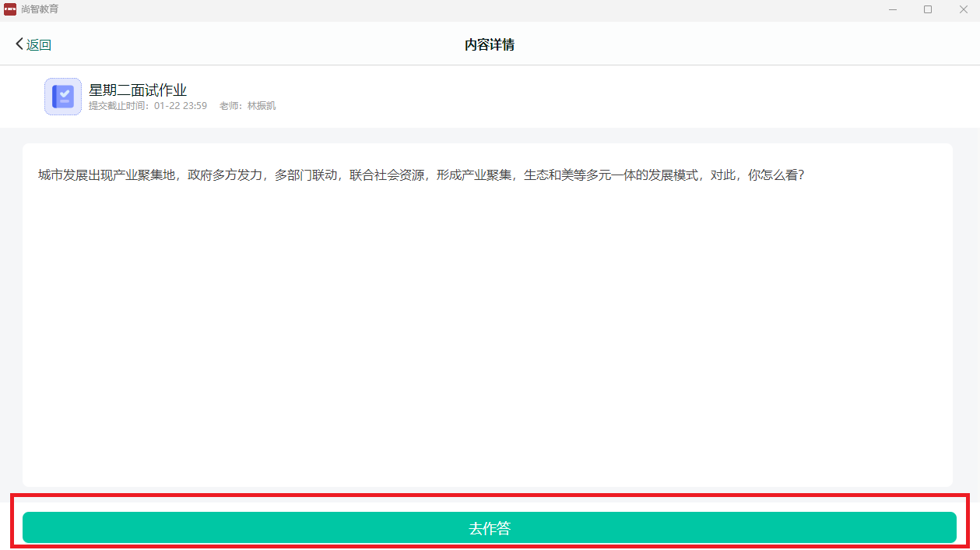Click the blue homework notebook icon

click(x=63, y=97)
